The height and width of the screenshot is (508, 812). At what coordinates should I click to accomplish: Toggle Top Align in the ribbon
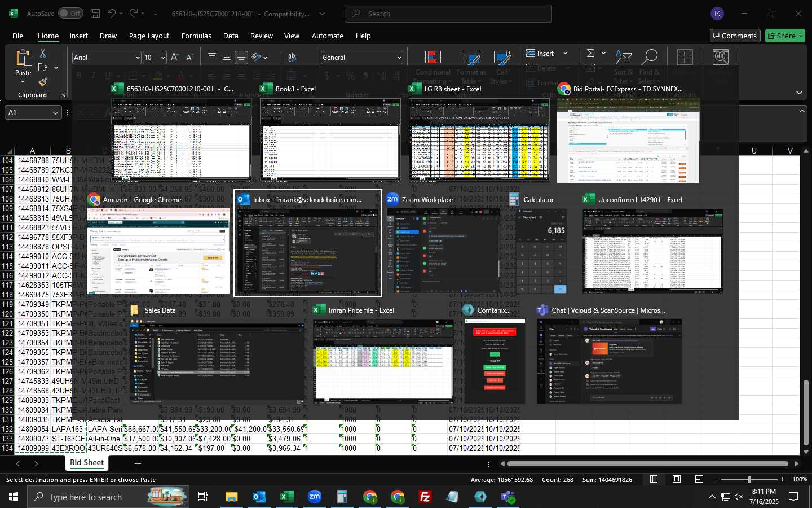click(212, 58)
